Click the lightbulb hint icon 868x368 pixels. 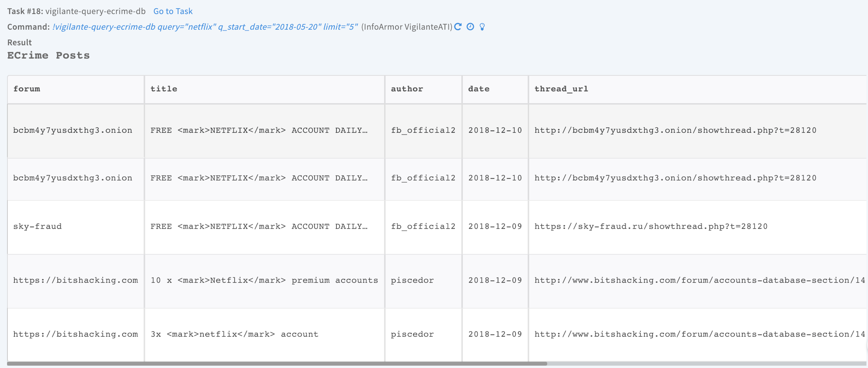[x=482, y=27]
